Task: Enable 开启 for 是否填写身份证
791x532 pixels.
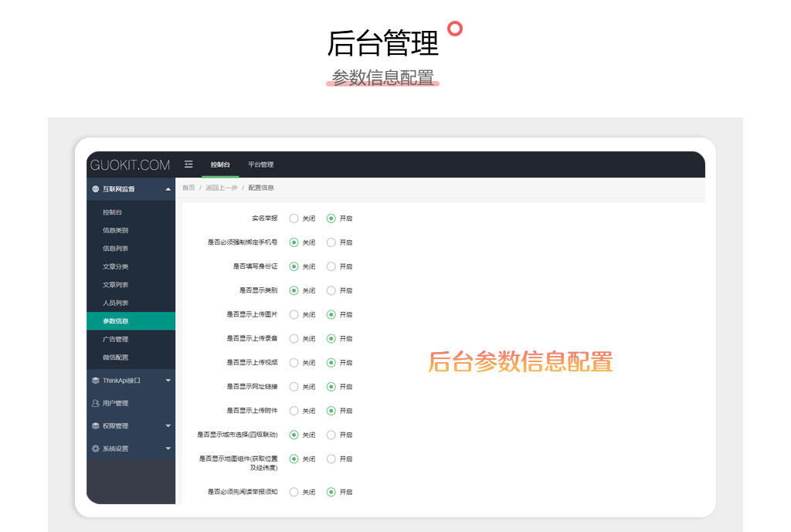Action: (331, 266)
